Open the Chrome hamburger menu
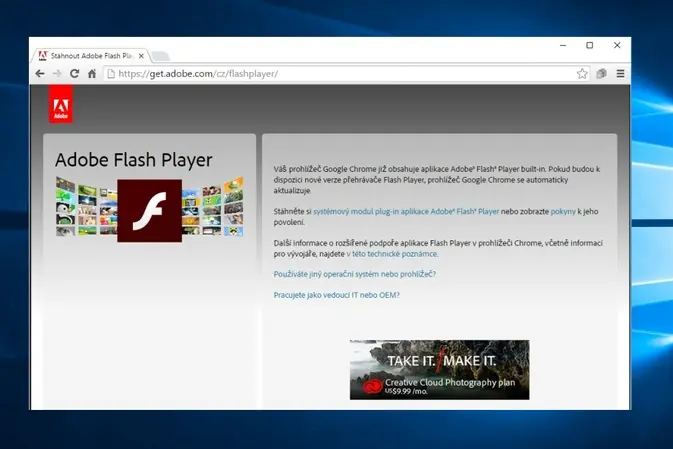 [620, 74]
